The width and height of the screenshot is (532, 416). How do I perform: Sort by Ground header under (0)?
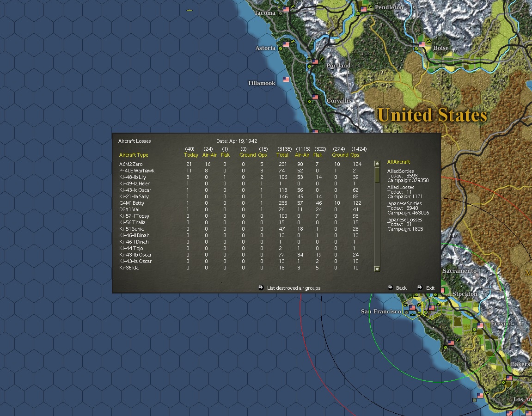coord(248,155)
